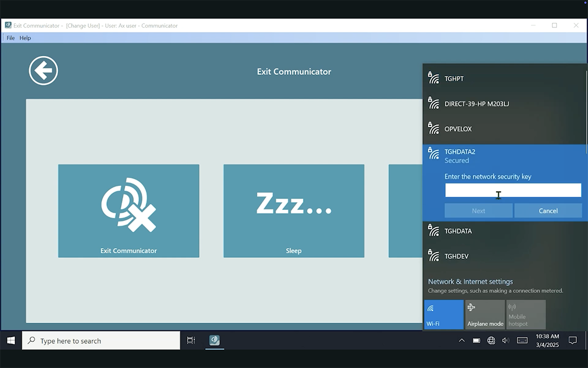Viewport: 588px width, 368px height.
Task: Open the notification Action Center icon
Action: pos(572,341)
